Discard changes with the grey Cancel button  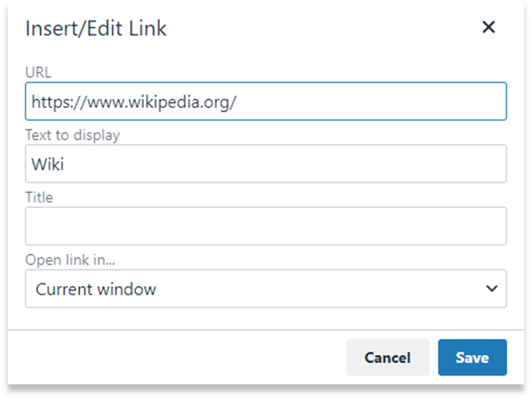(x=387, y=358)
